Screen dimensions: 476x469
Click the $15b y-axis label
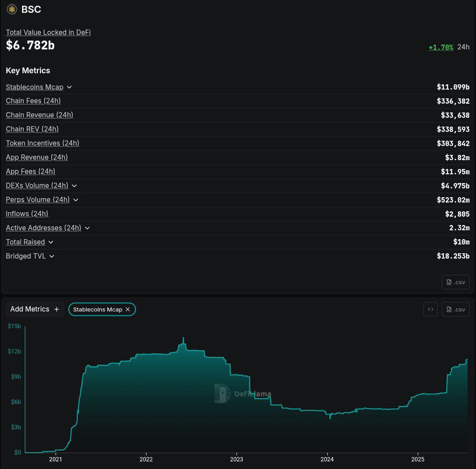(14, 326)
